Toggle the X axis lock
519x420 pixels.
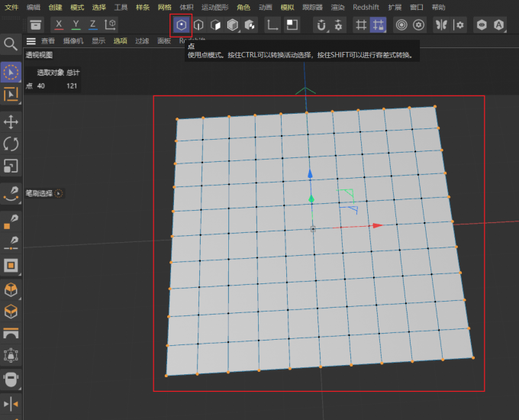(x=59, y=25)
